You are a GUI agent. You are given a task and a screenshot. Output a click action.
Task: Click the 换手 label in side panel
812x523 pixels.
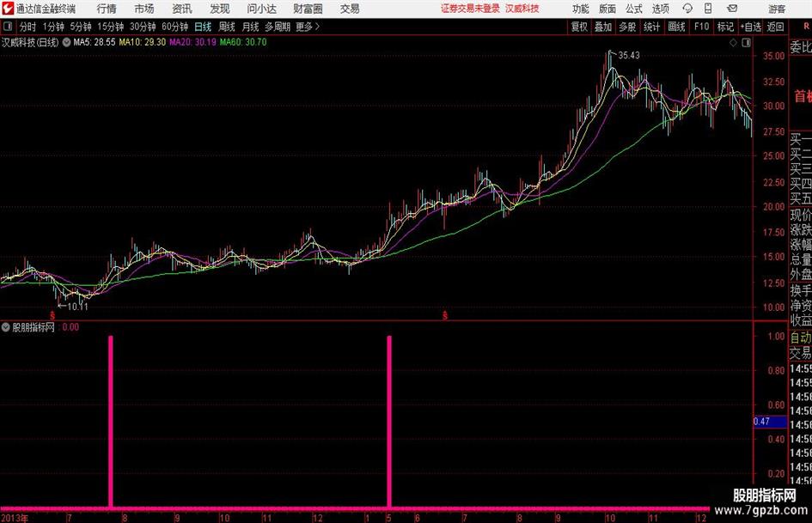[x=801, y=290]
